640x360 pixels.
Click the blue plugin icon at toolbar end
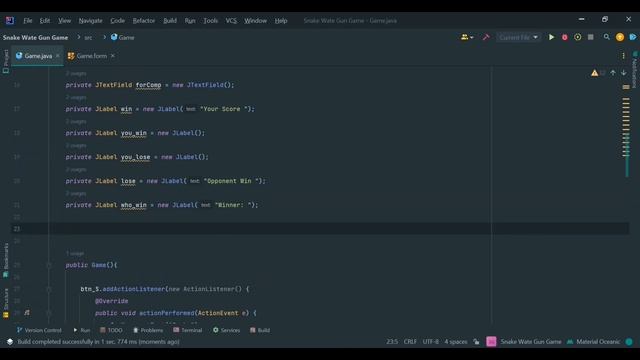pyautogui.click(x=633, y=37)
